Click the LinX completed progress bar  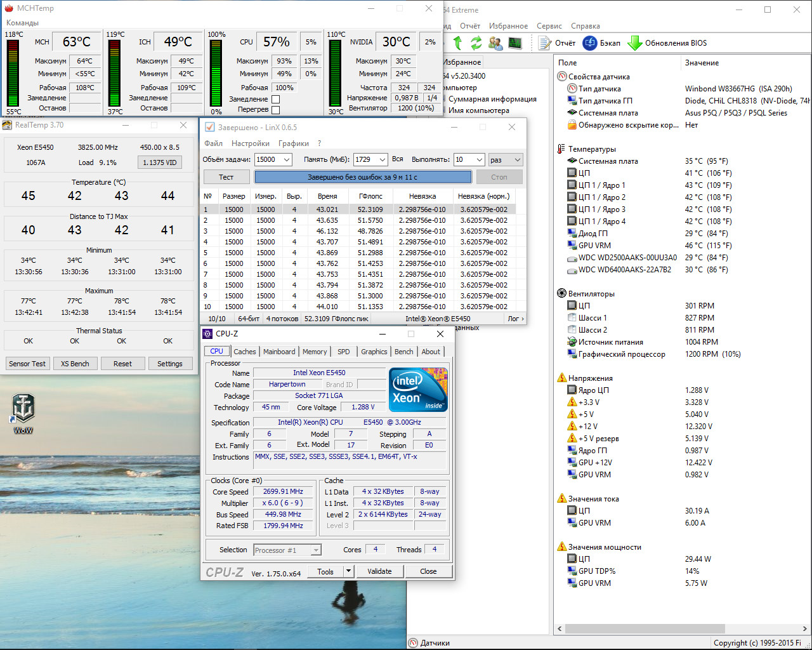point(363,177)
